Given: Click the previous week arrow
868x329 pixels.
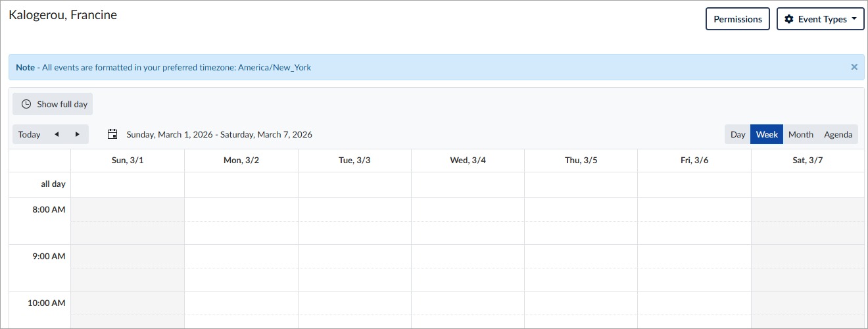Looking at the screenshot, I should click(57, 134).
